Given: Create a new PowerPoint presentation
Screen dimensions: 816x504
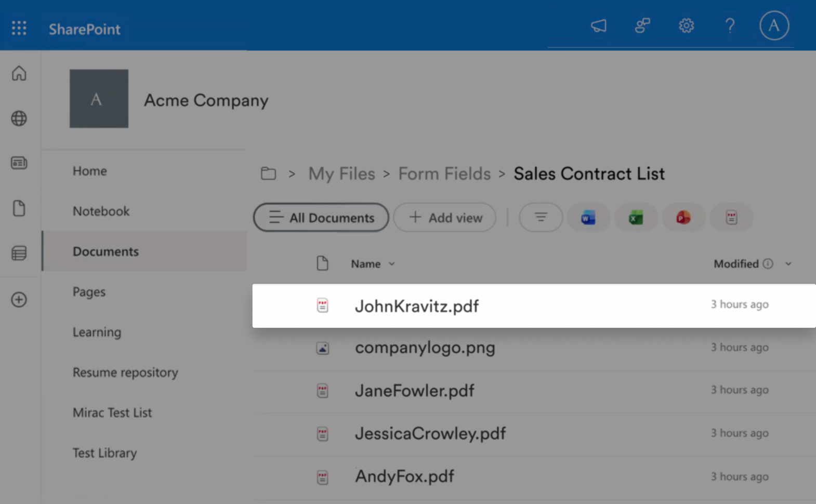Looking at the screenshot, I should 683,217.
